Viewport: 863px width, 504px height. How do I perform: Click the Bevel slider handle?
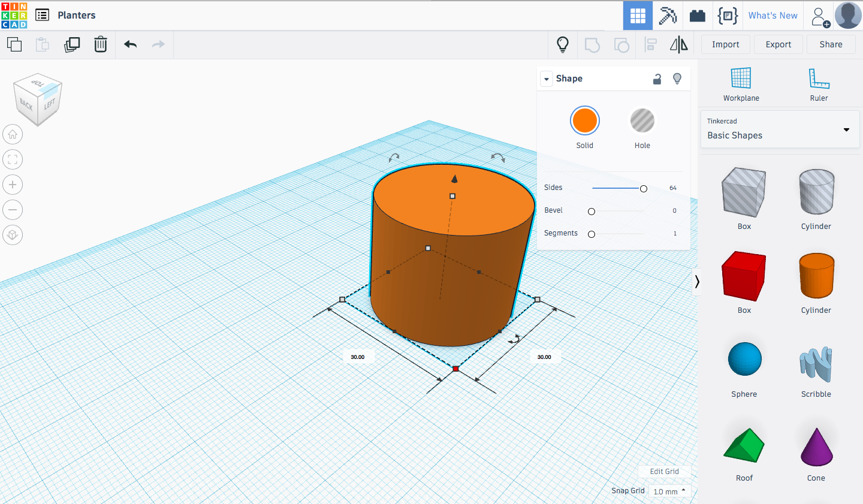pos(592,212)
